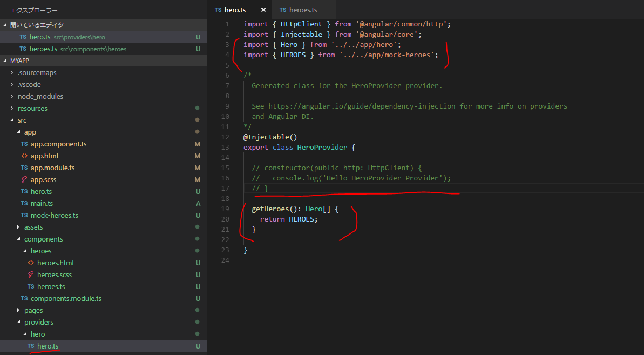Click TS icon on the hero.ts editor tab
This screenshot has width=644, height=355.
click(x=218, y=10)
